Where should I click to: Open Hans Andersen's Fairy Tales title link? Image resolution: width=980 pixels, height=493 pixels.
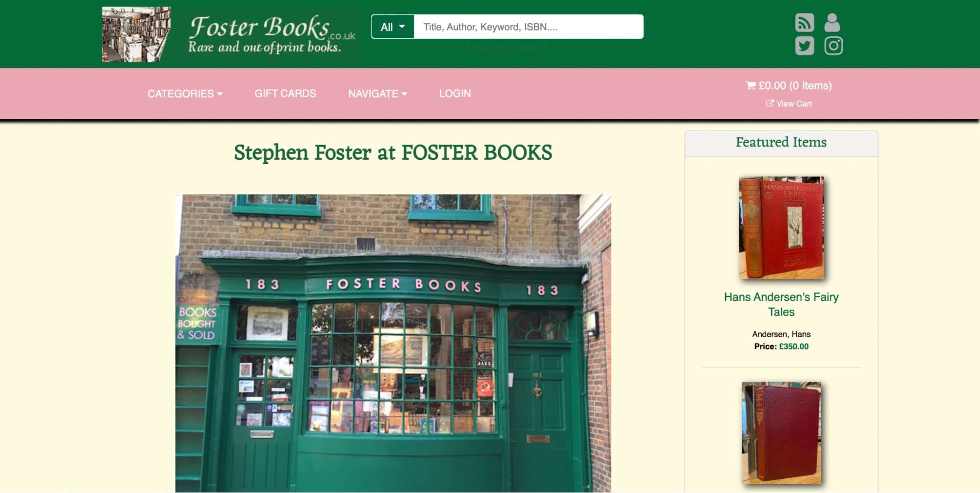coord(781,304)
